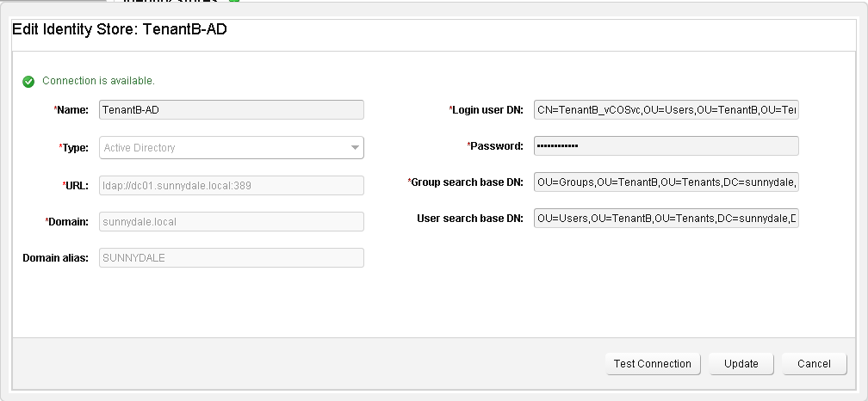868x401 pixels.
Task: Focus the Domain field sunnydale.local
Action: tap(232, 222)
